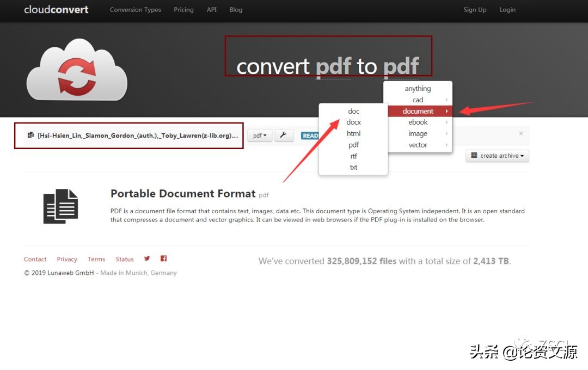Expand the cad submenu

(418, 100)
